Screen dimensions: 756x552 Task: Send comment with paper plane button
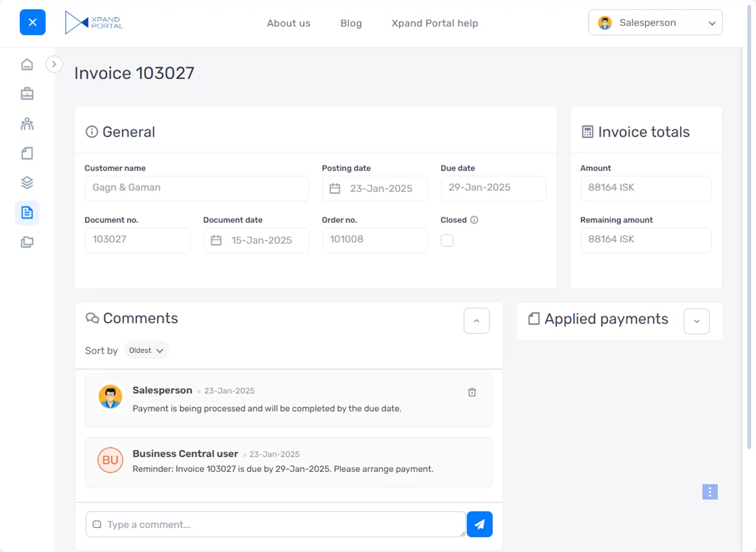(x=480, y=524)
